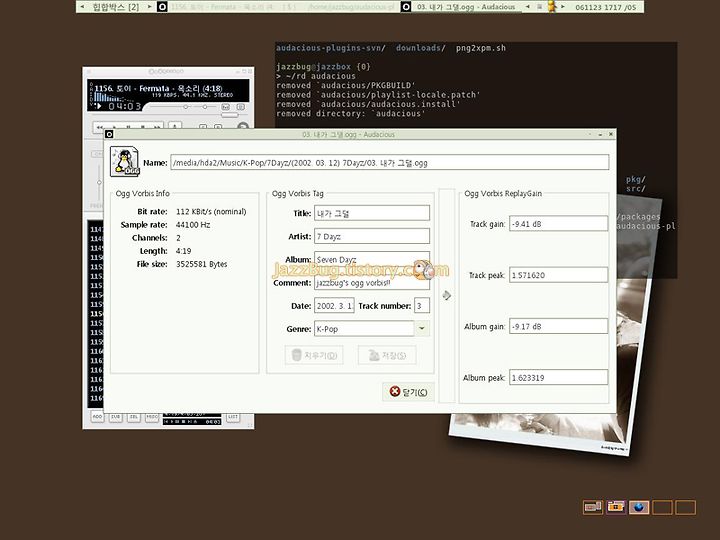Screen dimensions: 720x540
Task: Click the yellow buddy tray icon
Action: pyautogui.click(x=551, y=6)
